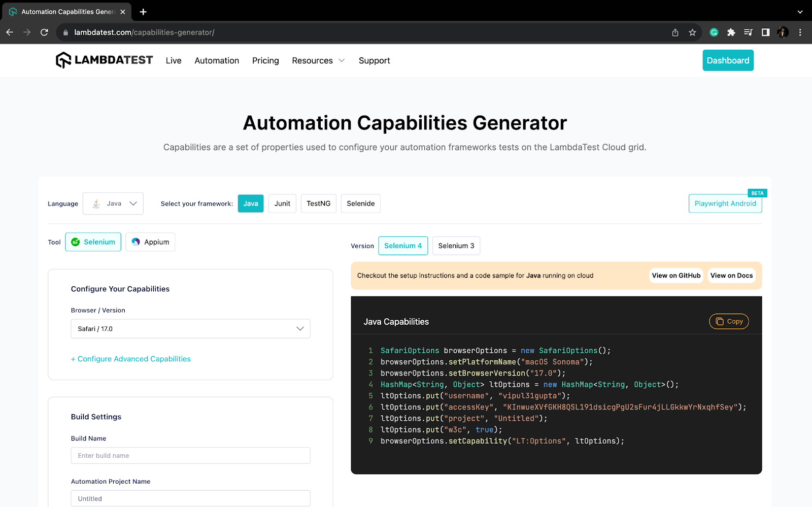
Task: Select the Java framework toggle button
Action: 250,203
